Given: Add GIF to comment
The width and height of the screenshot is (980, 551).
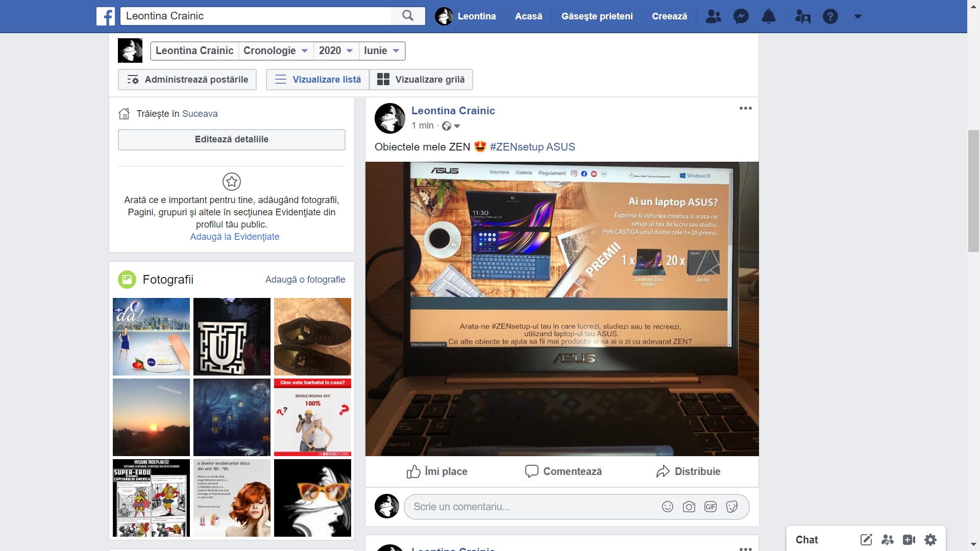Looking at the screenshot, I should pos(710,507).
